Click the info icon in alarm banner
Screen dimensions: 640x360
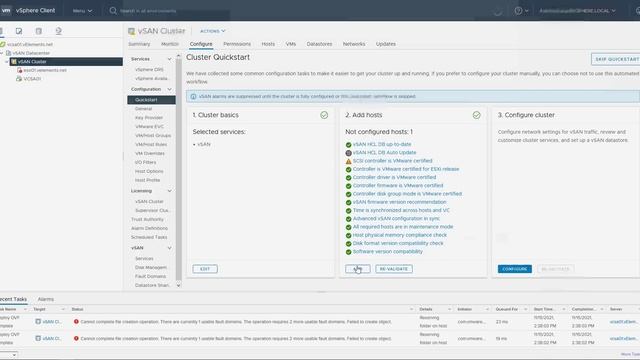[x=193, y=97]
